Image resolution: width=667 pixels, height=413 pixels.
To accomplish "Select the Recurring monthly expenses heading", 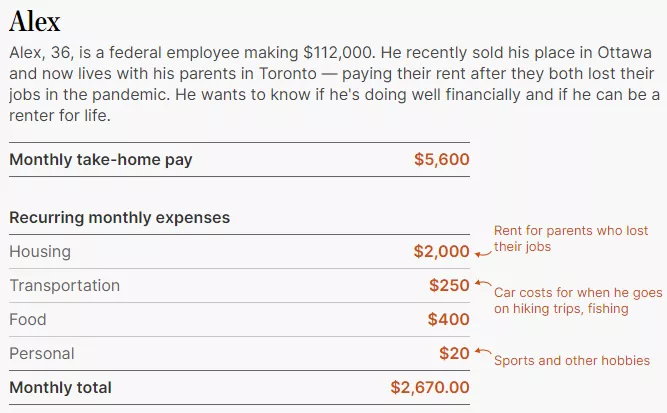I will (120, 218).
